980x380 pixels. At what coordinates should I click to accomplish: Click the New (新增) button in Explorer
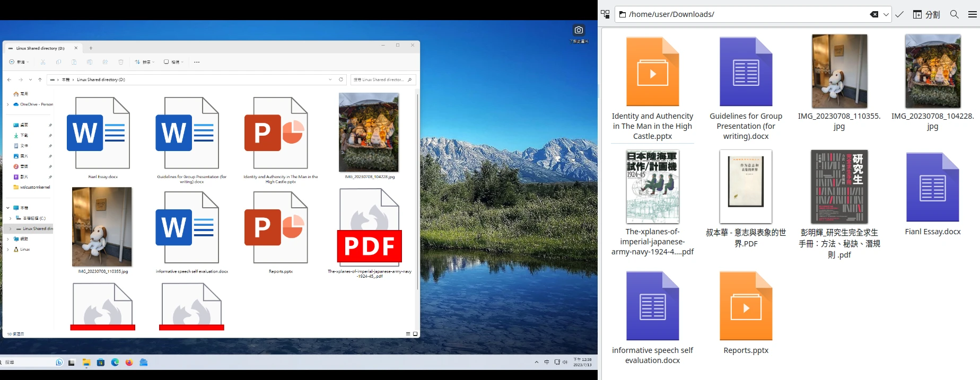tap(19, 62)
